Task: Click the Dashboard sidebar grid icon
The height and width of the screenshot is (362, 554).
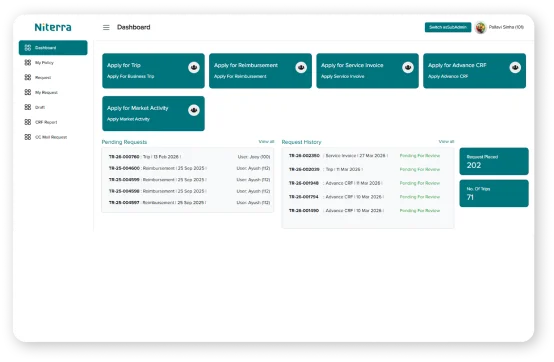Action: (28, 48)
